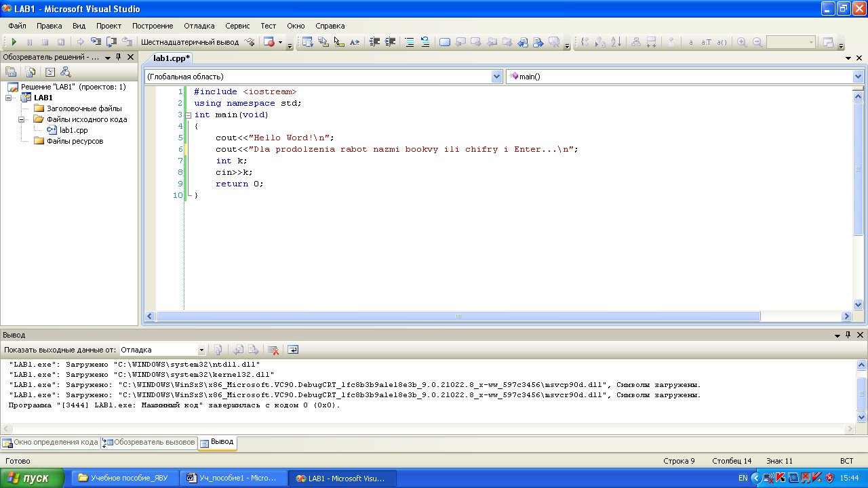
Task: Click the View Code icon in Solution Explorer
Action: 50,72
